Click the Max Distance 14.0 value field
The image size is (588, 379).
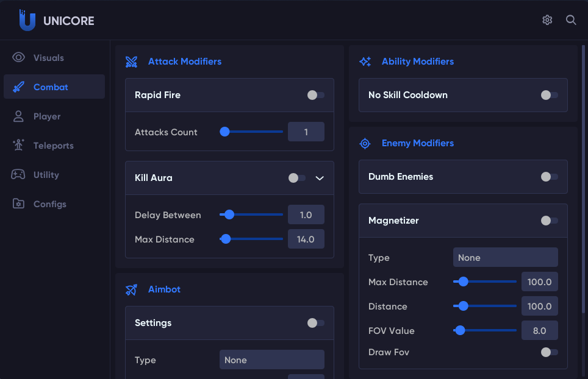306,239
